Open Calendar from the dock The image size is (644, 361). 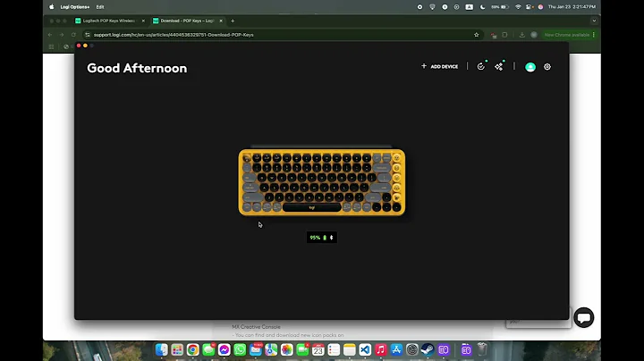(x=318, y=350)
